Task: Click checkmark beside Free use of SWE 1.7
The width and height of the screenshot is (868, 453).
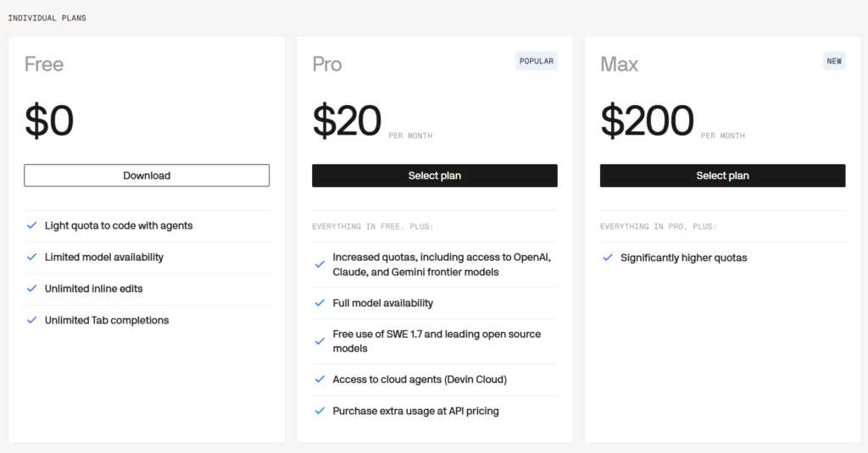Action: 320,342
